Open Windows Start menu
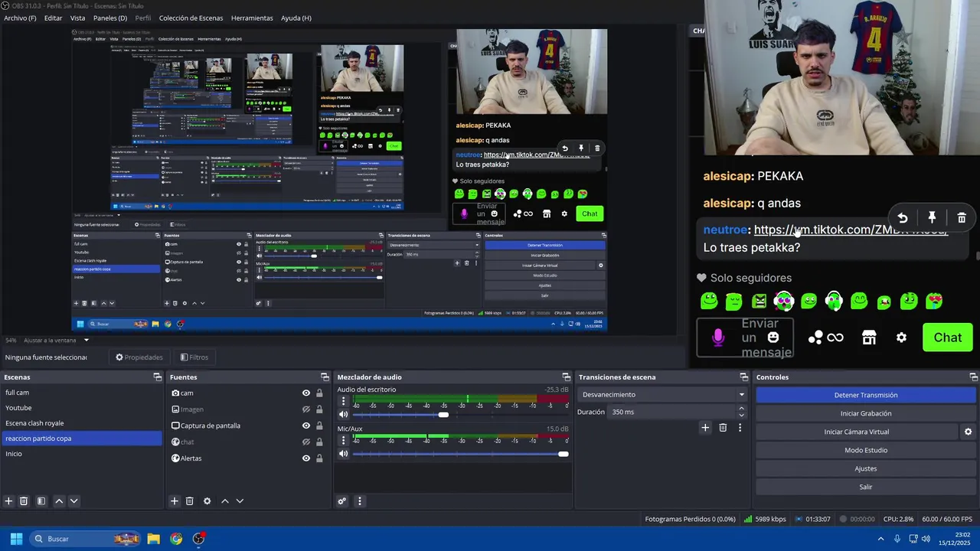The image size is (980, 551). (x=16, y=539)
